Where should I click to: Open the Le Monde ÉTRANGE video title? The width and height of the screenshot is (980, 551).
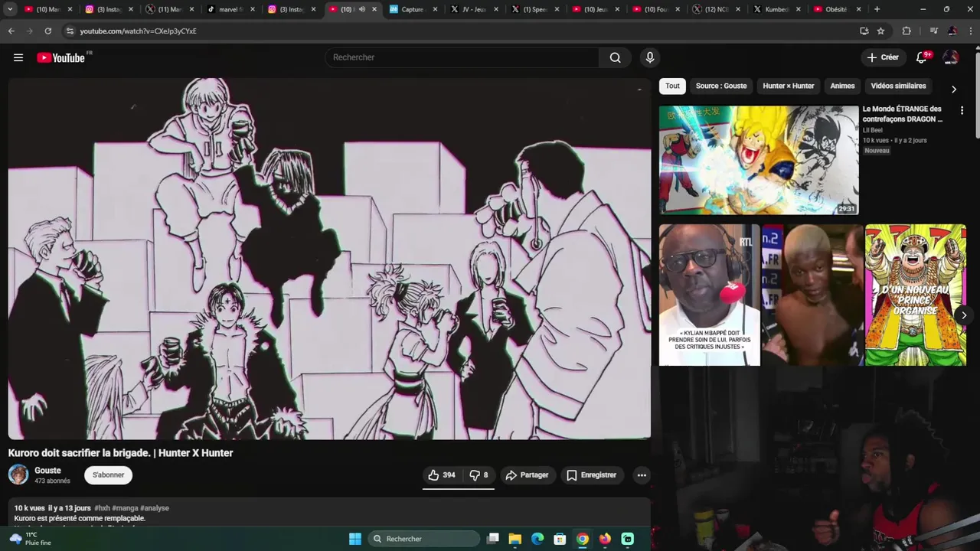pos(902,114)
